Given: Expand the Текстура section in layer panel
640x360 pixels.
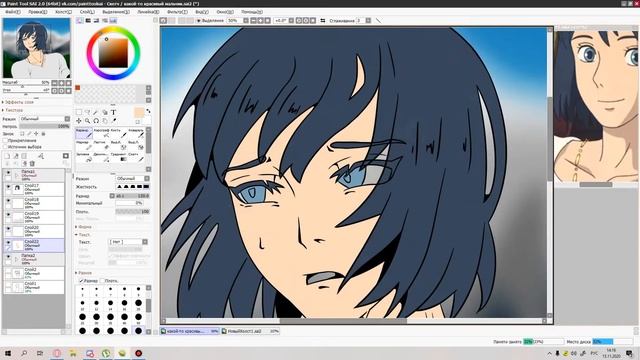Looking at the screenshot, I should click(x=13, y=110).
